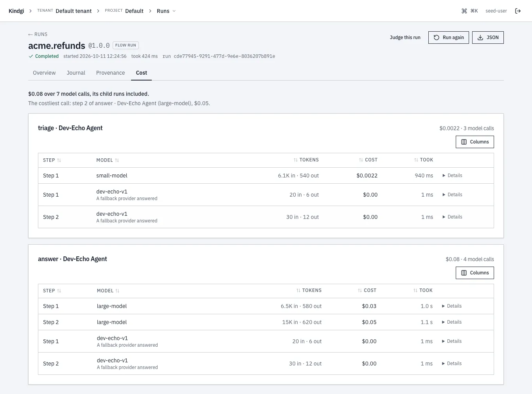Viewport: 532px width, 394px height.
Task: Open Default project breadcrumb
Action: [124, 11]
